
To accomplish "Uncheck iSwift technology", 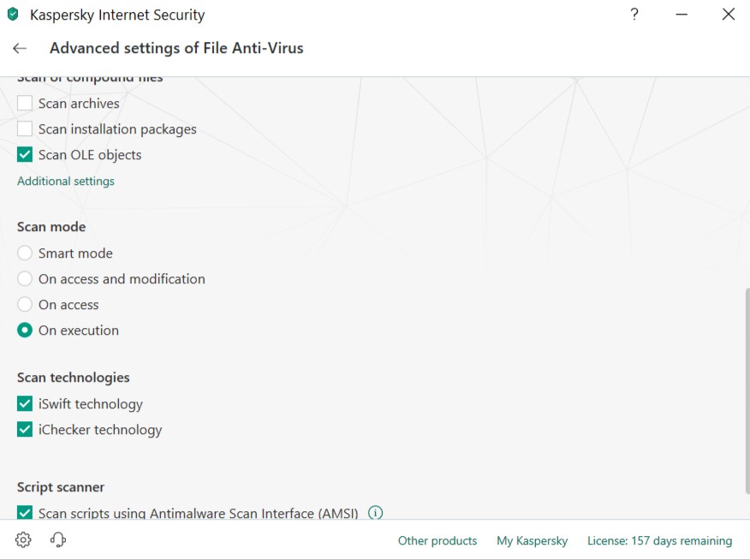I will 25,404.
